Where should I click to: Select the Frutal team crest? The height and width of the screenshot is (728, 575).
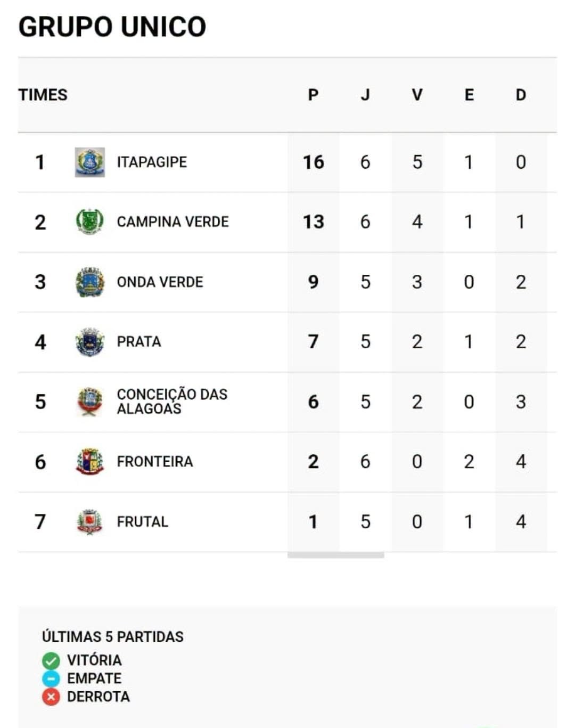[x=89, y=521]
